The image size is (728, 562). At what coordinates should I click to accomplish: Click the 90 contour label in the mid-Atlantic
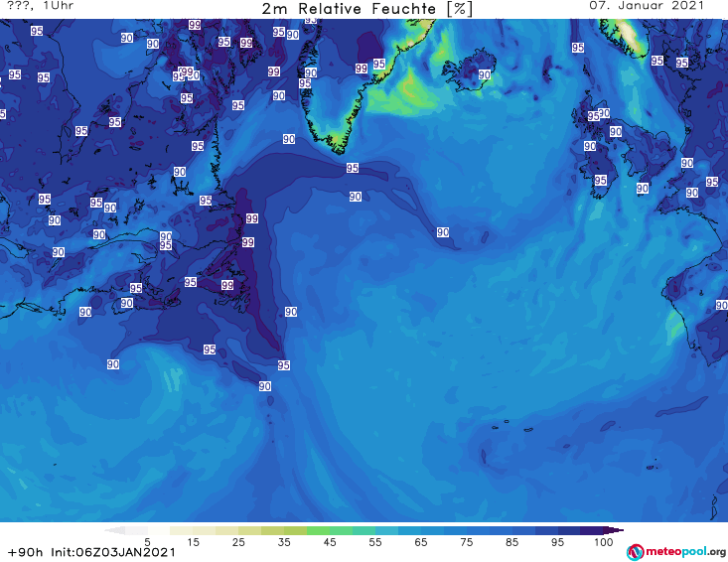click(x=443, y=232)
